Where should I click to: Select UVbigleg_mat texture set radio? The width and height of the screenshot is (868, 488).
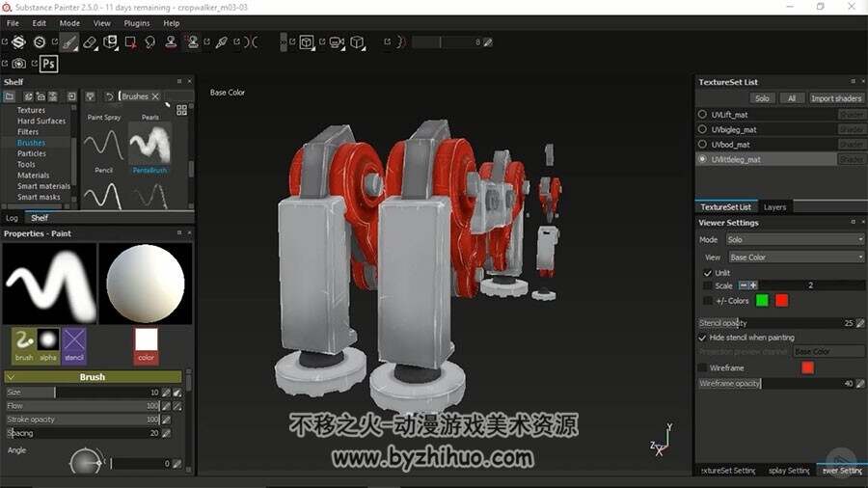702,129
